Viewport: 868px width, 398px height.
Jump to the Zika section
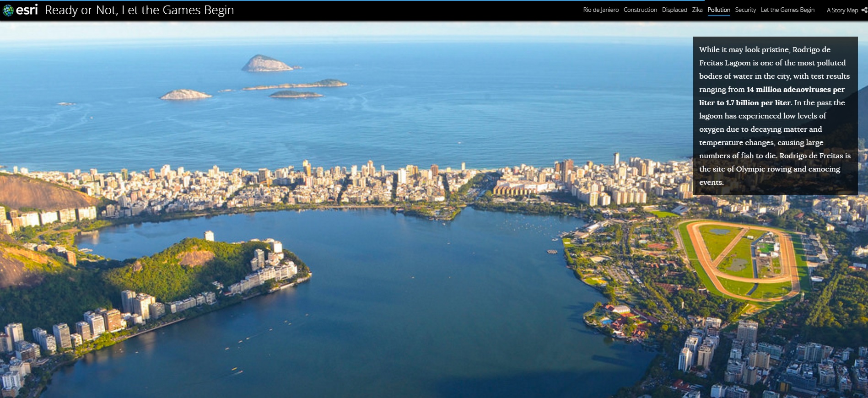tap(697, 10)
